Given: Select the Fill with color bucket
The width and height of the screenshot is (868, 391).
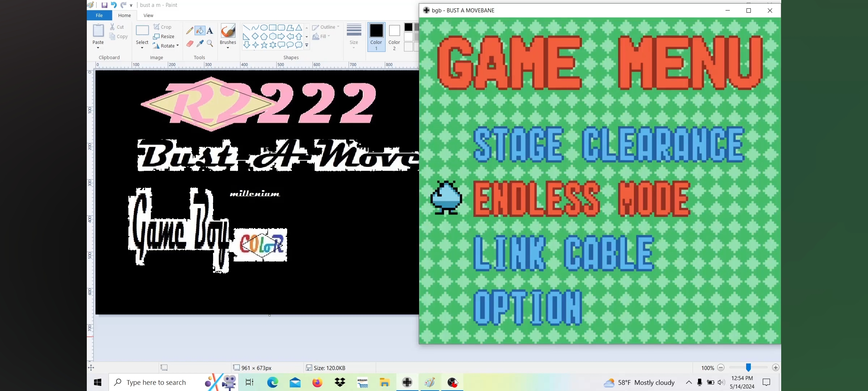Looking at the screenshot, I should [200, 31].
